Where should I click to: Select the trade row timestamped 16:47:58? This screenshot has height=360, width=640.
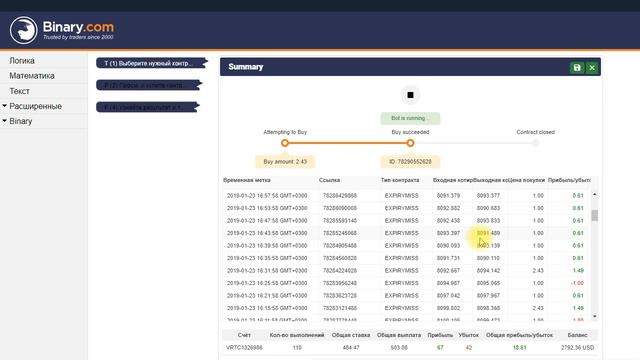406,220
